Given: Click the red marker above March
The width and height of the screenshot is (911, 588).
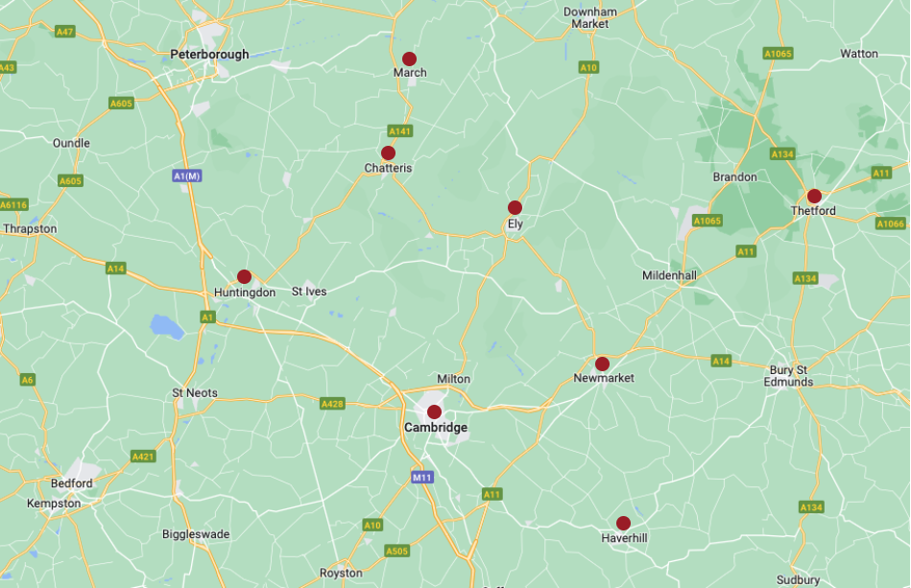Looking at the screenshot, I should (409, 59).
